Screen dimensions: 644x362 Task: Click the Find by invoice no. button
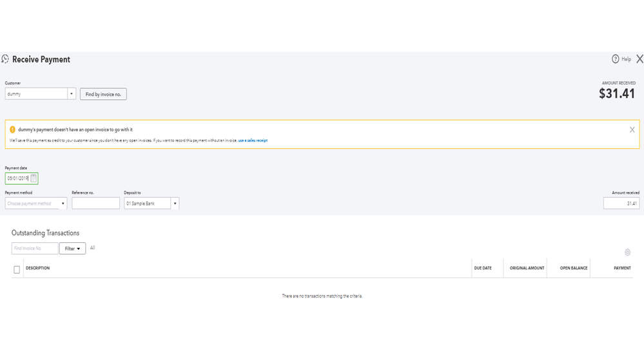click(x=103, y=94)
